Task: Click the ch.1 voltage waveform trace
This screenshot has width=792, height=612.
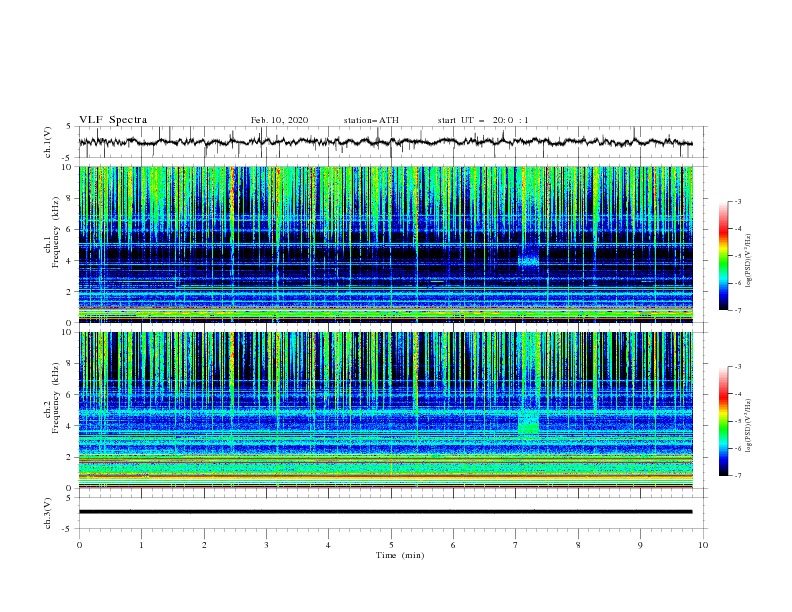Action: (385, 142)
